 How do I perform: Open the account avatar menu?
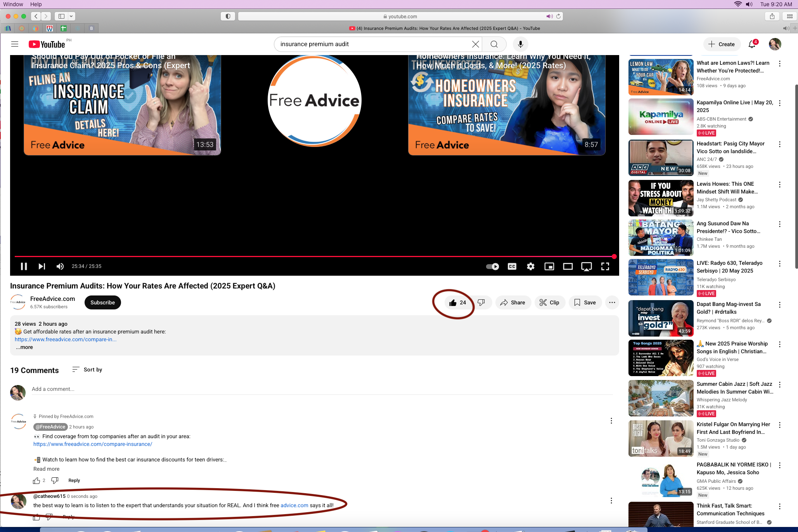tap(775, 44)
